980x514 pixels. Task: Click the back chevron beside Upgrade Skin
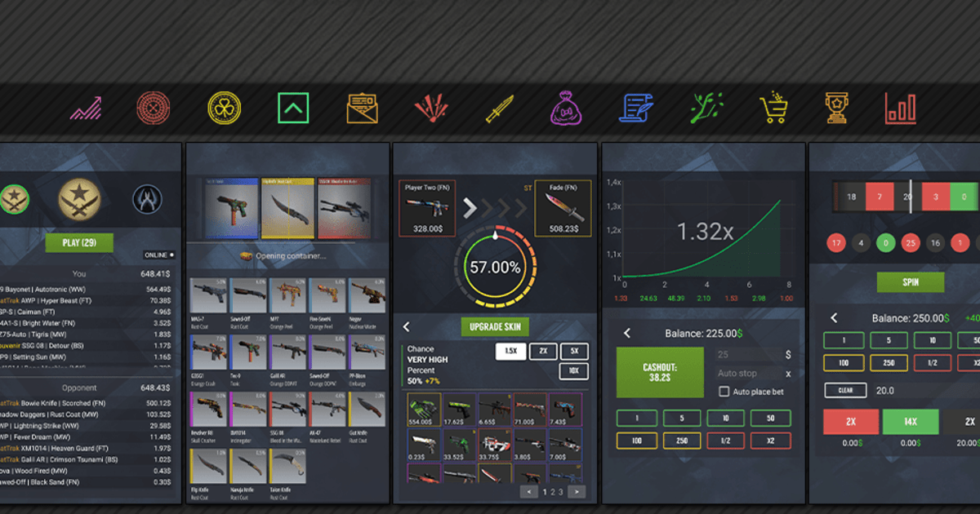(x=407, y=327)
